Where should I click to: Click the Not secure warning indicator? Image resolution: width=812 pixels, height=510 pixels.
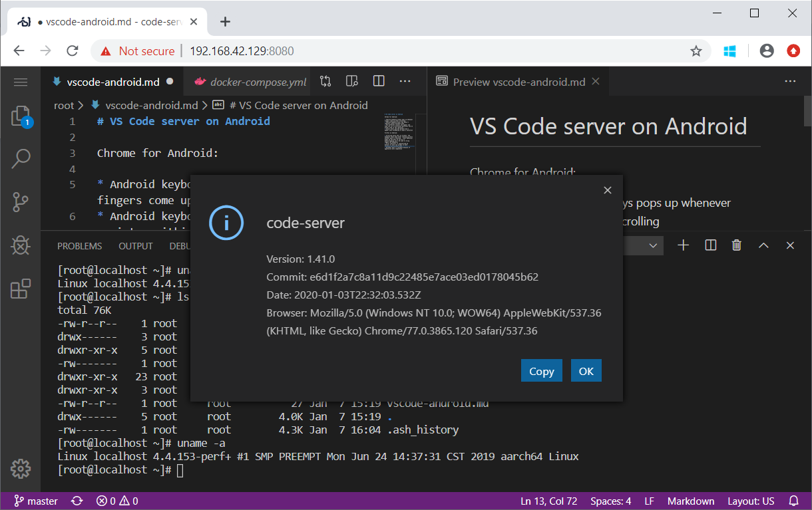[137, 51]
